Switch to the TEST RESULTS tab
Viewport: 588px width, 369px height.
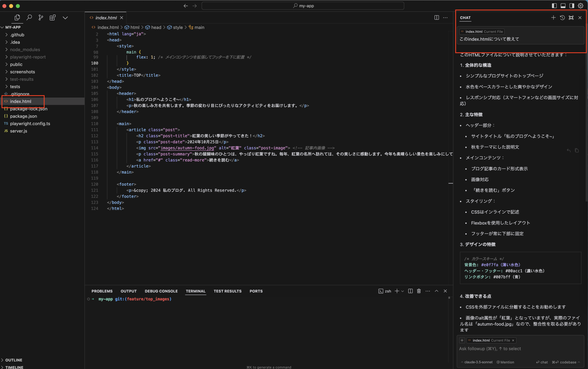(x=227, y=291)
